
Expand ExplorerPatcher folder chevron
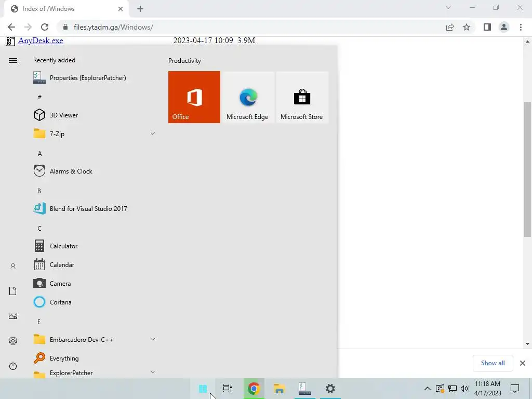click(x=153, y=372)
